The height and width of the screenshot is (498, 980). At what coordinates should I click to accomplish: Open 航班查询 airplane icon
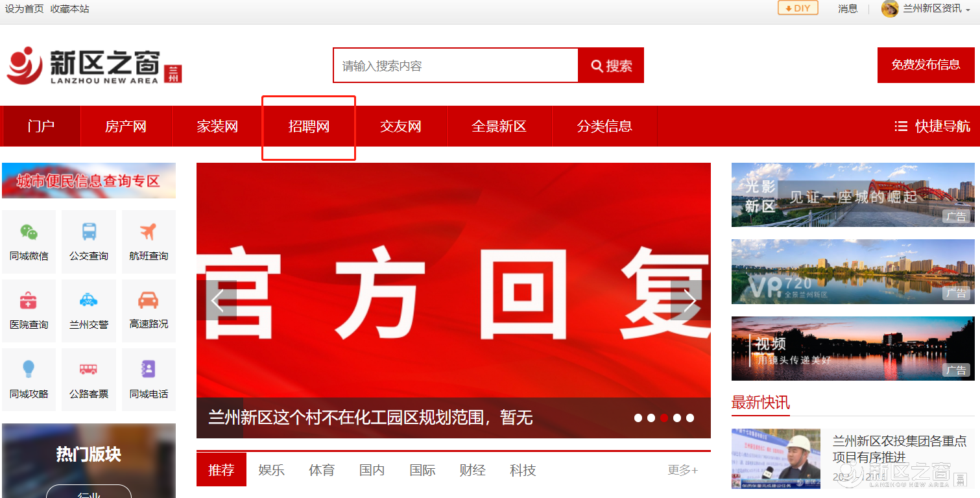[x=149, y=232]
